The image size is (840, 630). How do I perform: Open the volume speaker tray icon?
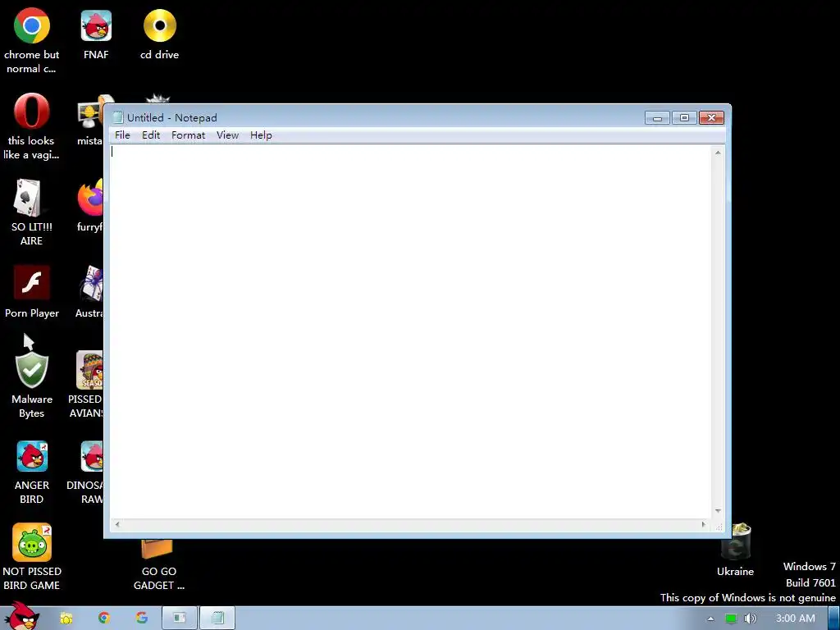(751, 619)
